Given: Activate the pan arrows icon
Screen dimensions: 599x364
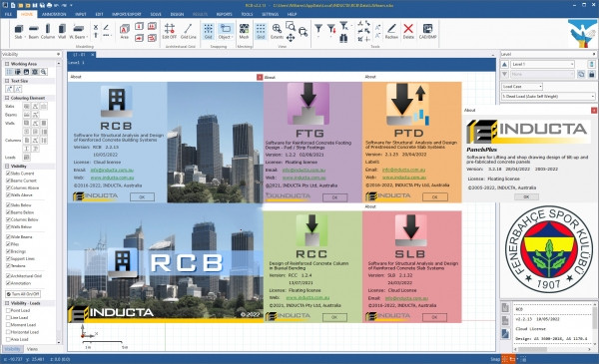Looking at the screenshot, I should 291,37.
